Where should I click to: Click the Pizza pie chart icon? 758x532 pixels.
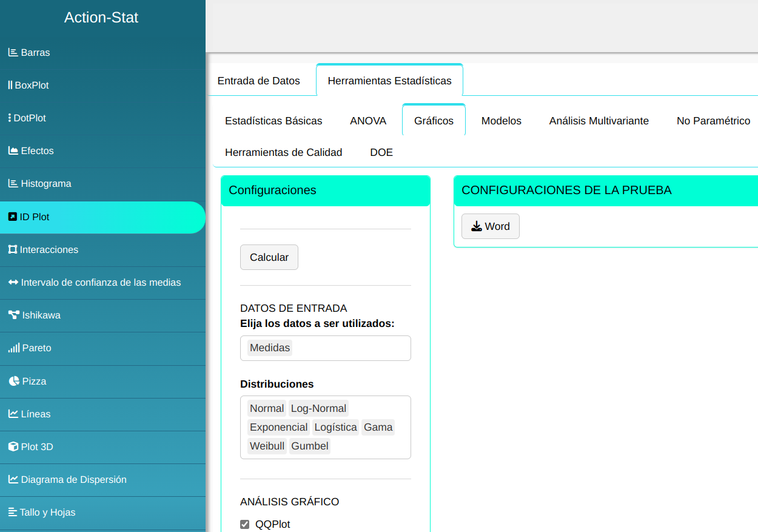pyautogui.click(x=14, y=381)
